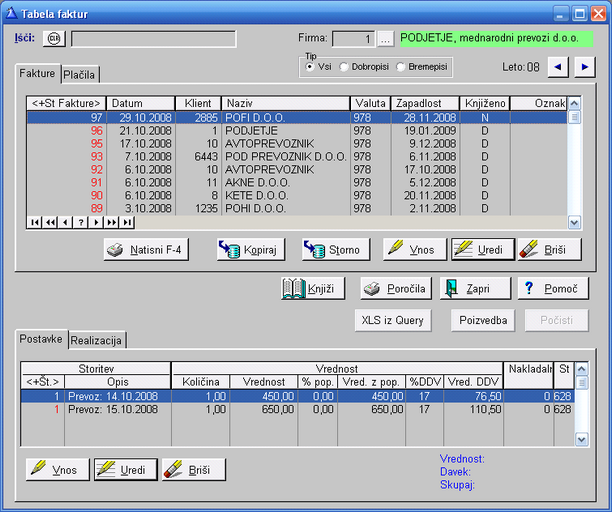Open Poročila reports

[396, 289]
